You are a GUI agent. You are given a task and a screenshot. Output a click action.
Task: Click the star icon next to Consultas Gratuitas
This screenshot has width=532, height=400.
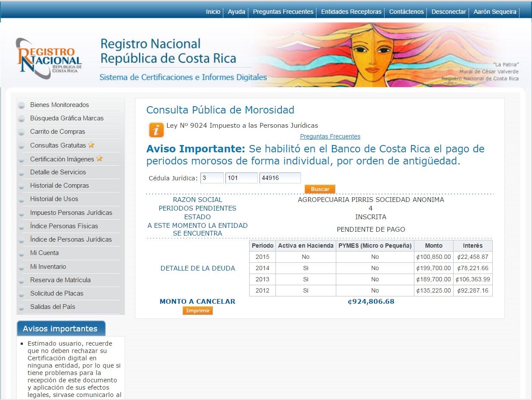[x=91, y=145]
